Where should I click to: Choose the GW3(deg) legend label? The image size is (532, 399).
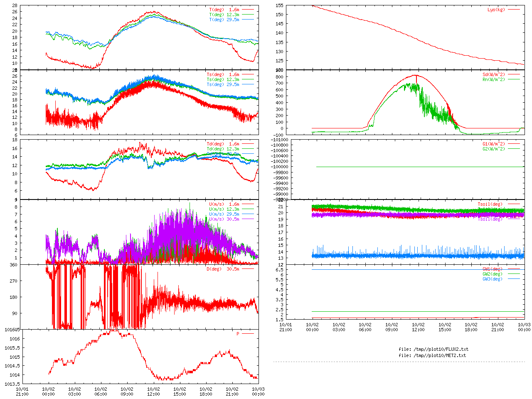point(493,279)
